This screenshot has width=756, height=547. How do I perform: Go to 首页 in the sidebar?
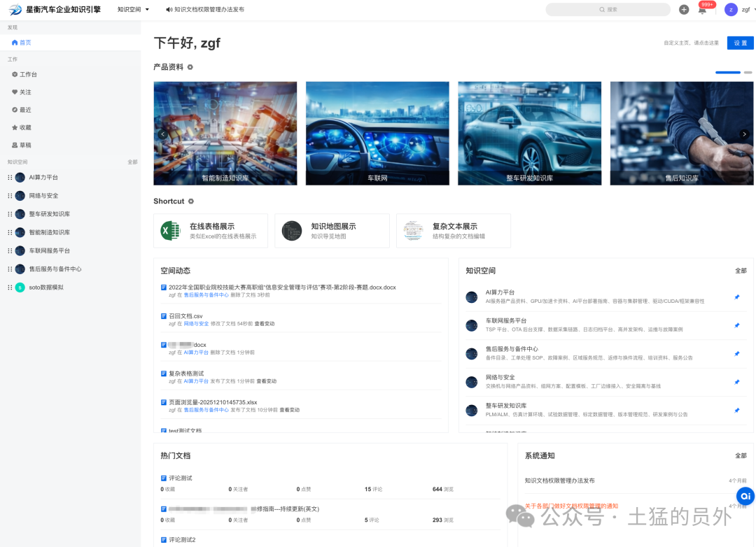71,43
